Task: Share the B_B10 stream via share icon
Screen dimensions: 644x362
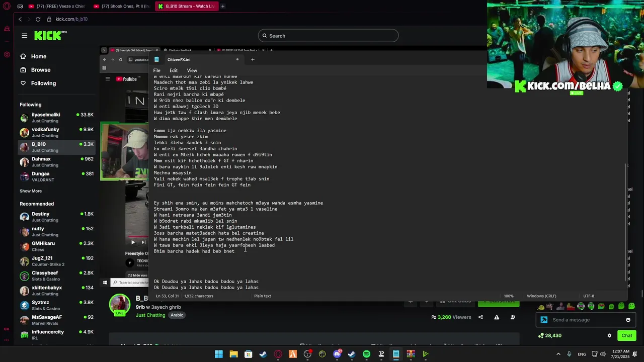Action: (480, 317)
